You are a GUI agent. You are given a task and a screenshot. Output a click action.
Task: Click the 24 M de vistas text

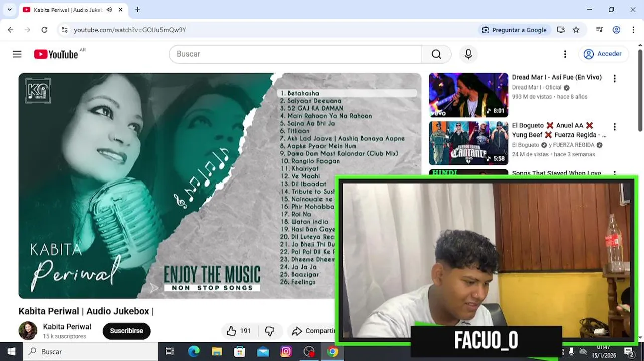point(530,154)
